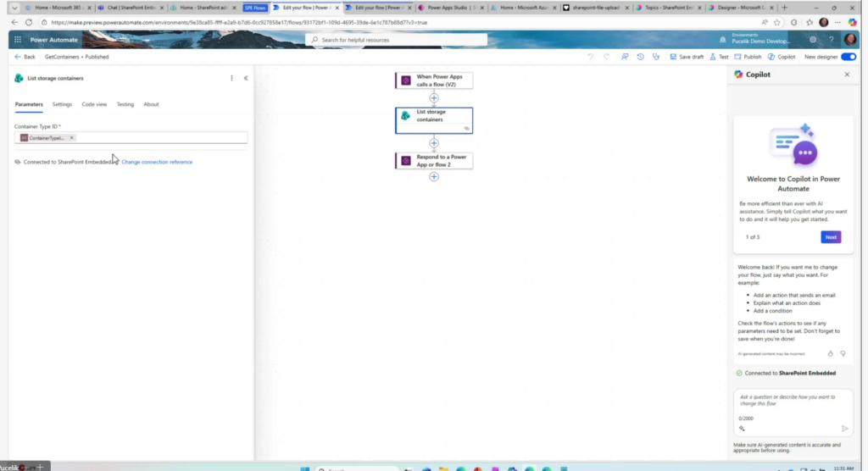Switch to Power Apps Studio browser tab
Image resolution: width=868 pixels, height=471 pixels.
tap(450, 8)
